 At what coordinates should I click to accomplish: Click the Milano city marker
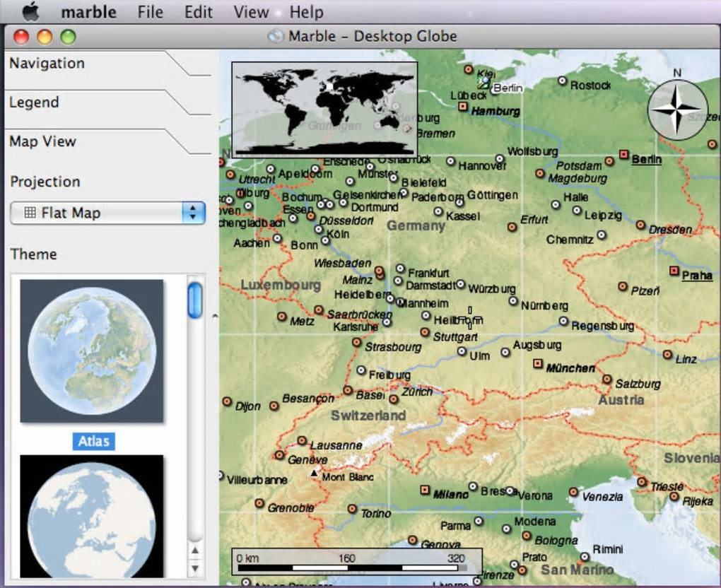(x=425, y=489)
